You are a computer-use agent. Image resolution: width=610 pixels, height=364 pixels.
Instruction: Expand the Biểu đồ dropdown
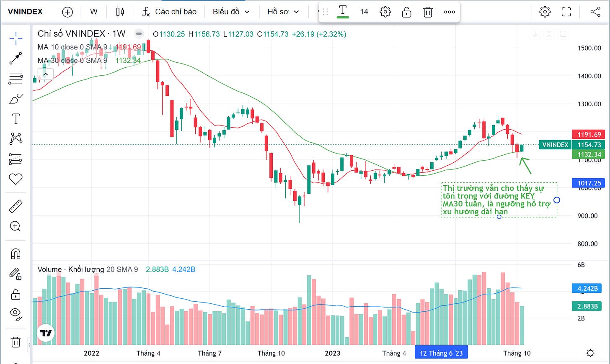pos(231,12)
